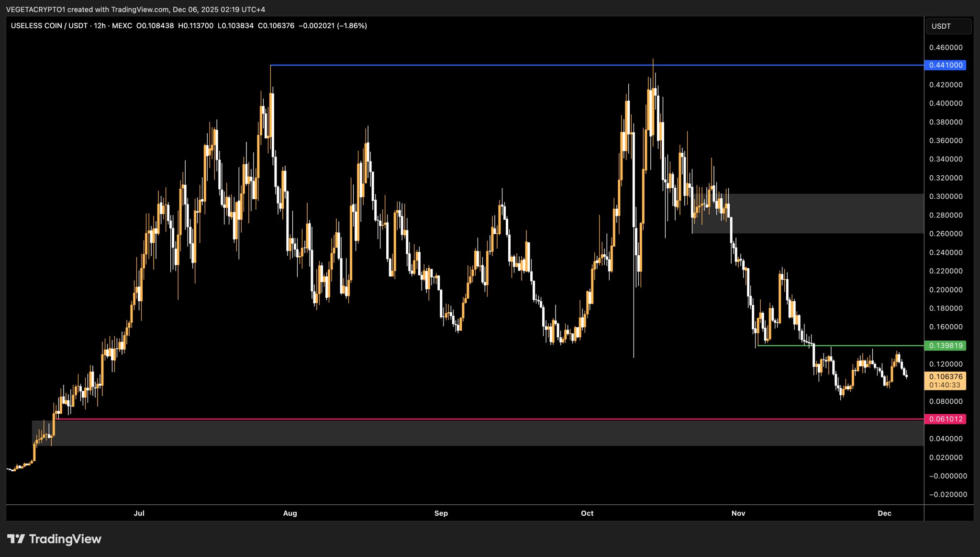Click the USELESS COIN / USDT symbol title
This screenshot has width=980, height=557.
(x=49, y=26)
